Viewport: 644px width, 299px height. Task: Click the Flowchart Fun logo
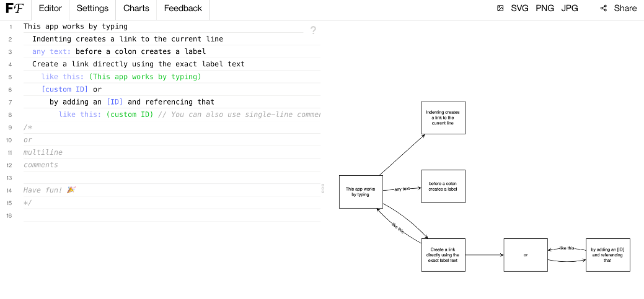[15, 9]
